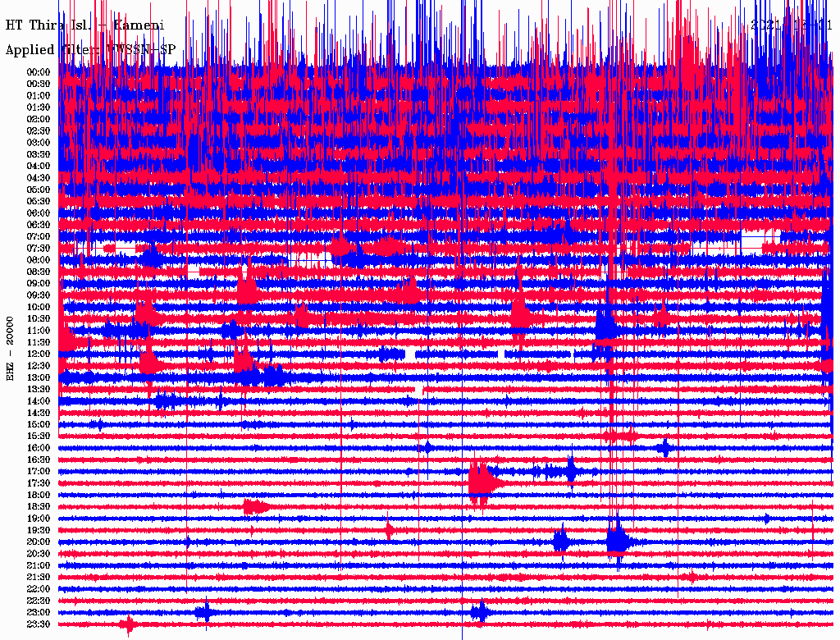
Task: Select the 19:30 time label
Action: point(39,531)
